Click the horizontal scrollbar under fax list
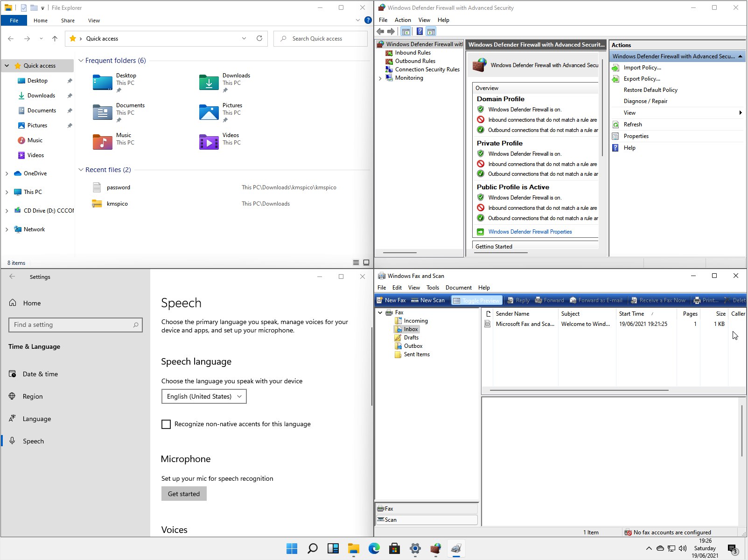 pyautogui.click(x=579, y=390)
